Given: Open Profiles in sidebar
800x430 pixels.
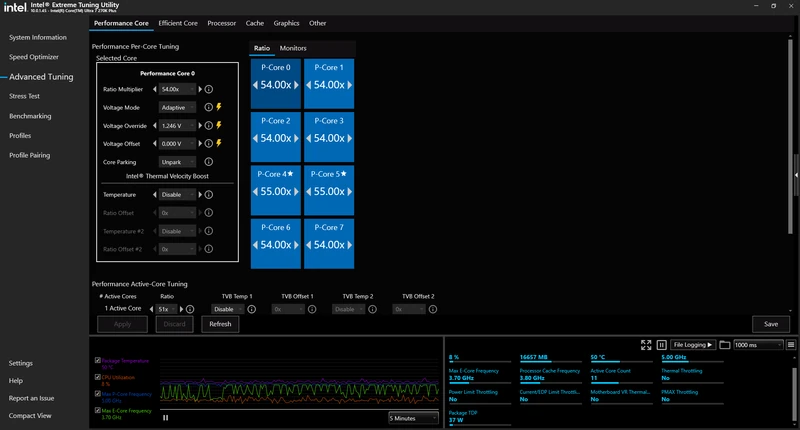Looking at the screenshot, I should pos(20,136).
